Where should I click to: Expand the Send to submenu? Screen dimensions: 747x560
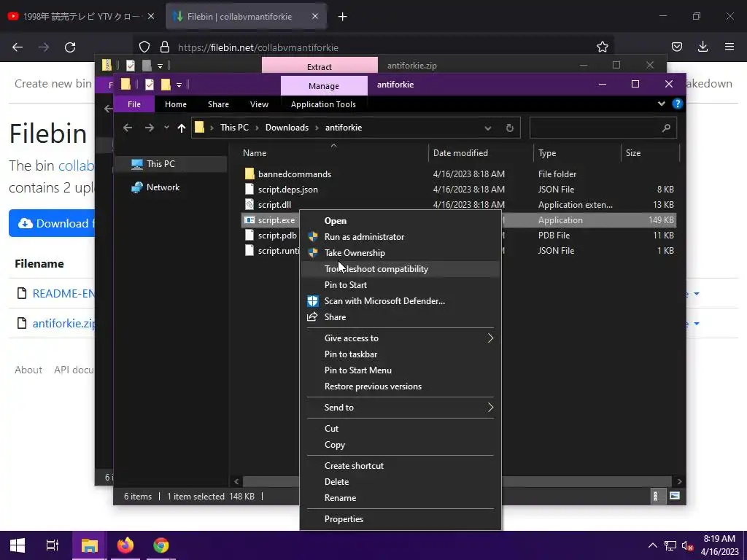tap(400, 408)
